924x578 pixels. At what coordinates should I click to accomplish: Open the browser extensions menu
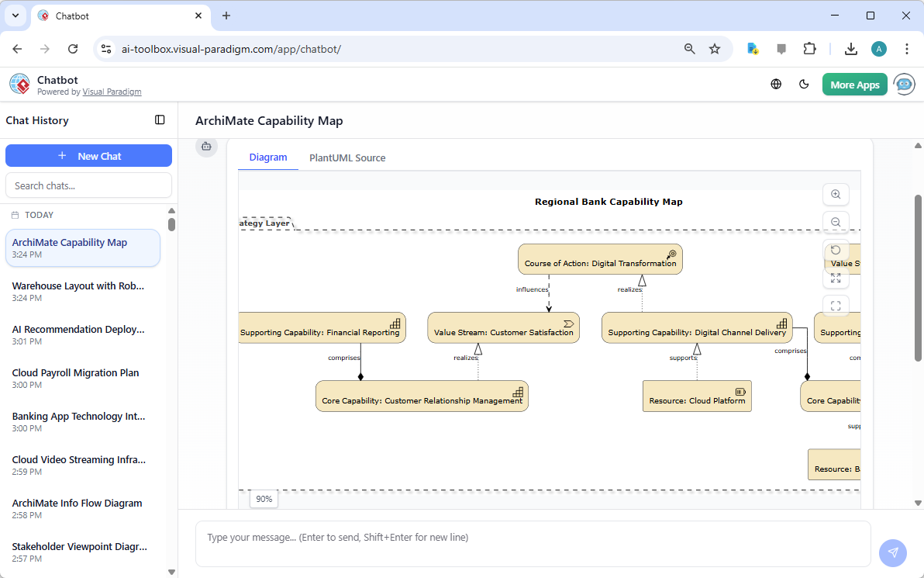click(809, 48)
